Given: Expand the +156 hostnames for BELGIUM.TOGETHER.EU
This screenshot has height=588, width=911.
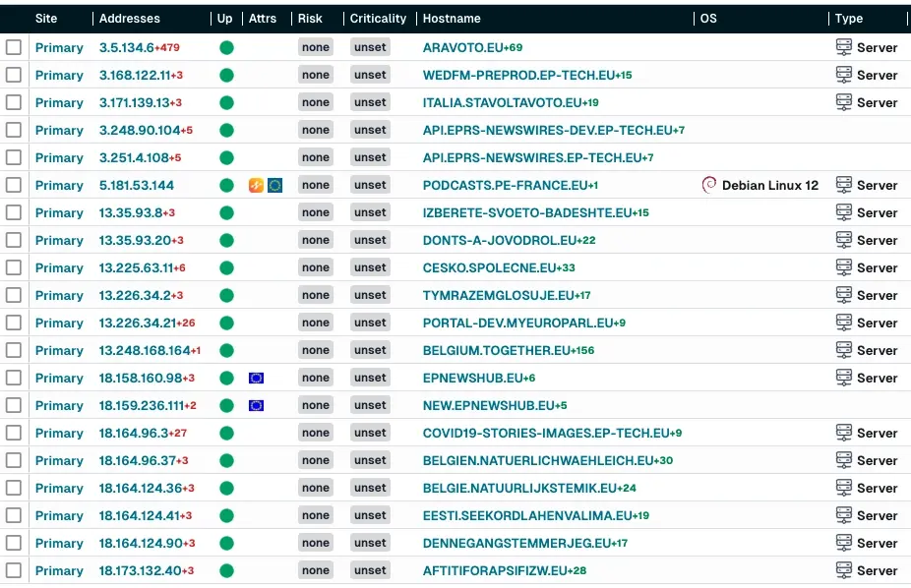Looking at the screenshot, I should pyautogui.click(x=584, y=351).
